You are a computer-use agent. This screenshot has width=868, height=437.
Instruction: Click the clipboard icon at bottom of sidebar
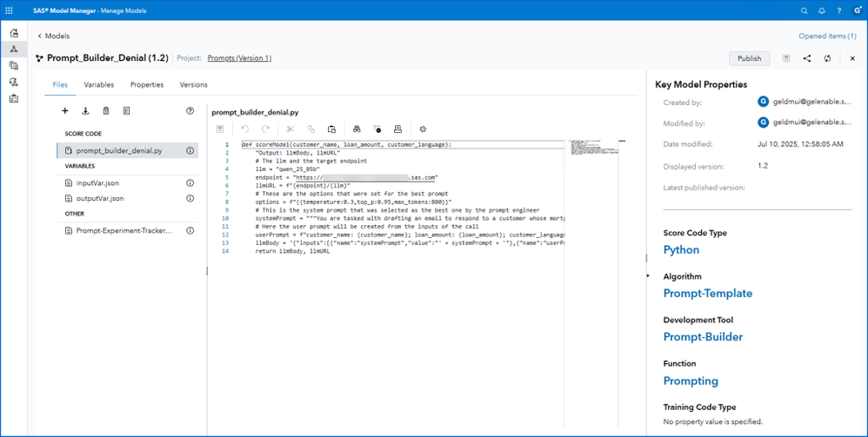[x=14, y=98]
